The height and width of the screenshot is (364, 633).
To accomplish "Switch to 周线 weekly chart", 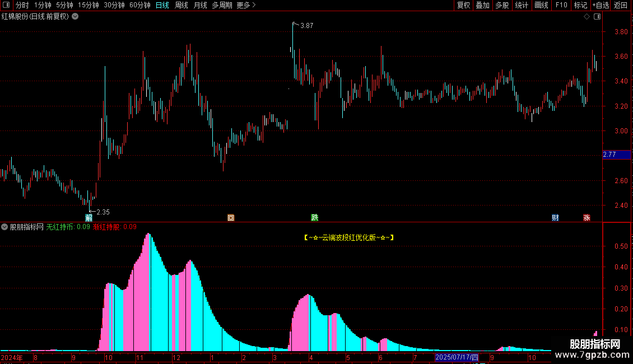I will (x=181, y=5).
